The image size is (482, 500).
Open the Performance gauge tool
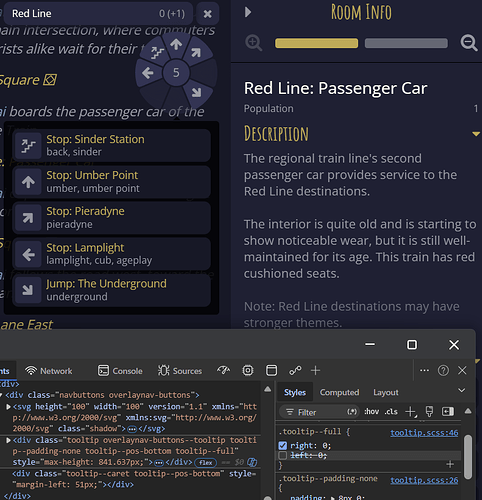223,370
